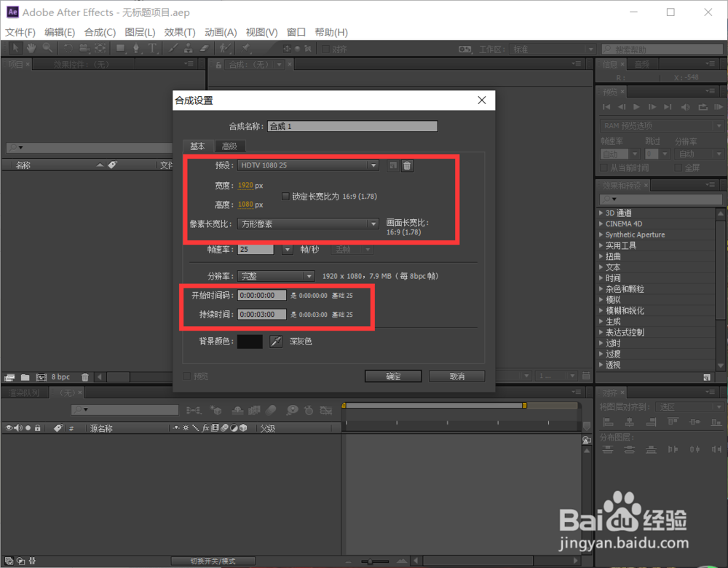Expand the CINEMA 4D effects category
This screenshot has width=728, height=568.
601,224
